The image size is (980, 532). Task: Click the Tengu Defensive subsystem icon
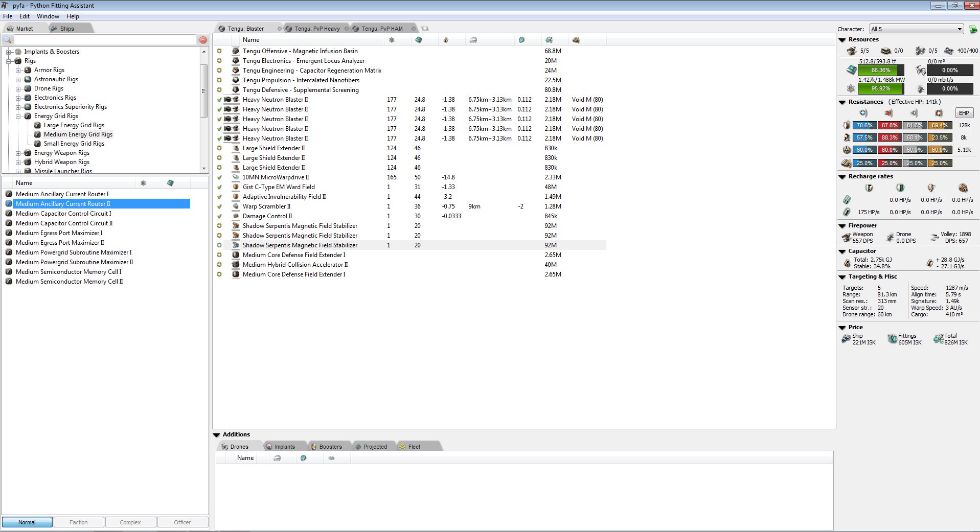236,90
